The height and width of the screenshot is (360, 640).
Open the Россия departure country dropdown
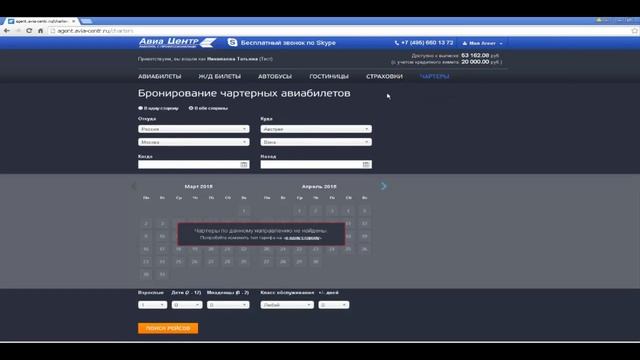point(193,129)
